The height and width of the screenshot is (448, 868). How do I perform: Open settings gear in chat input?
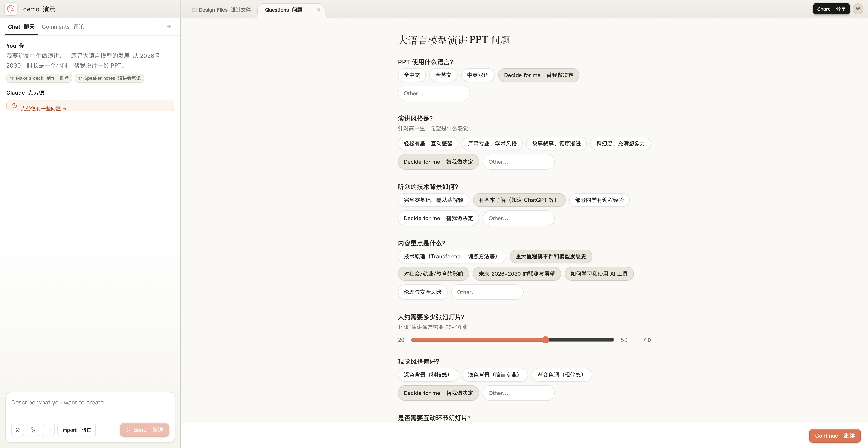(18, 430)
